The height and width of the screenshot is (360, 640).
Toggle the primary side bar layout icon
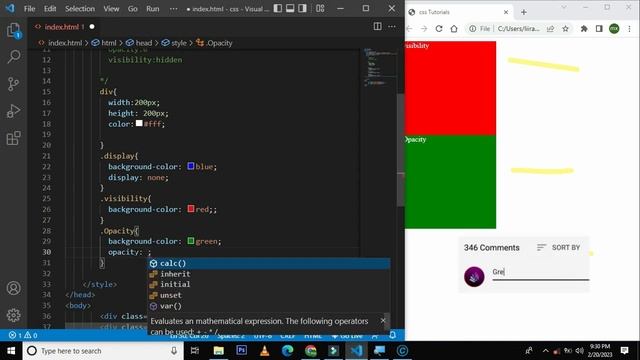point(278,8)
